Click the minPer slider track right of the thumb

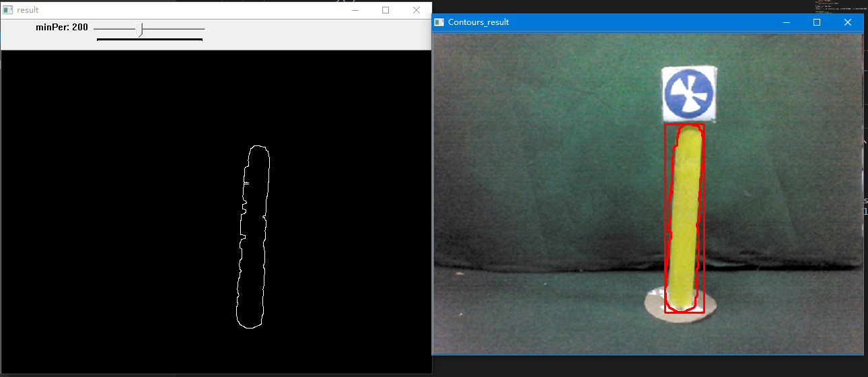175,29
